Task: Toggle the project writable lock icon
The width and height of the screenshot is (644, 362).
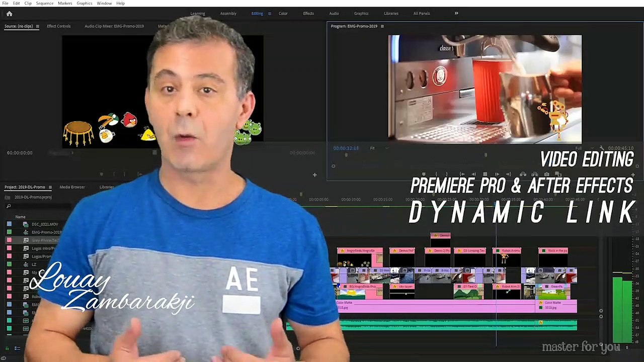Action: click(7, 348)
